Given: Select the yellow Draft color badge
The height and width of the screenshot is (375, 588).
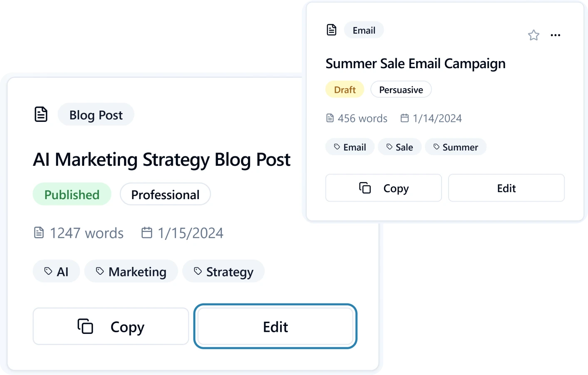Looking at the screenshot, I should tap(345, 89).
